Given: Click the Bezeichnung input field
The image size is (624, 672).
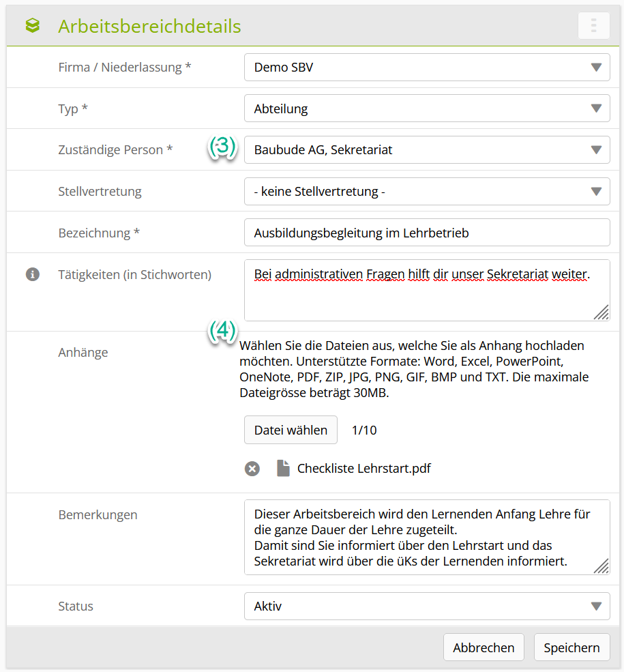Looking at the screenshot, I should [427, 233].
